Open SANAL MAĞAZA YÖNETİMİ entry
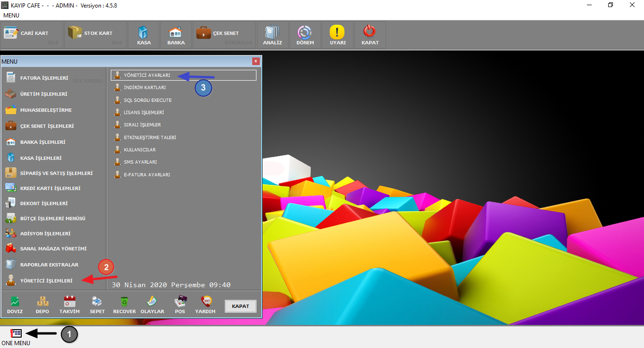This screenshot has height=348, width=644. tap(53, 249)
